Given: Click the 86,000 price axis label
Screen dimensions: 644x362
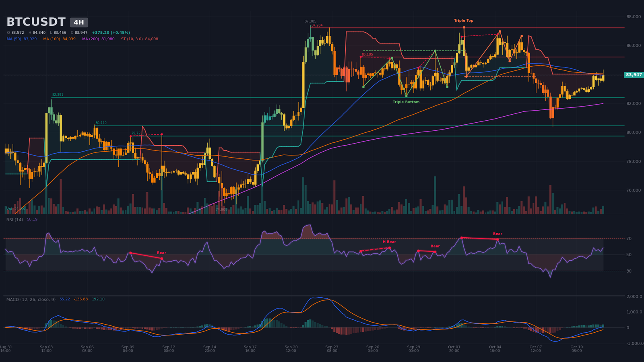Looking at the screenshot, I should (634, 45).
